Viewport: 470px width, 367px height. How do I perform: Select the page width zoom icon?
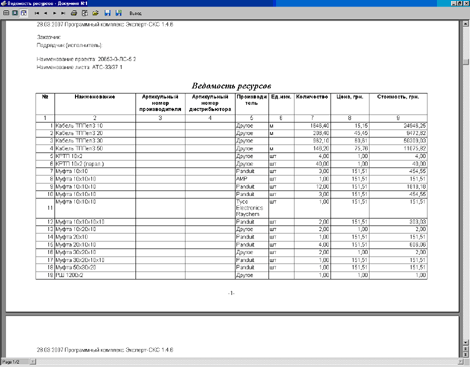24,13
